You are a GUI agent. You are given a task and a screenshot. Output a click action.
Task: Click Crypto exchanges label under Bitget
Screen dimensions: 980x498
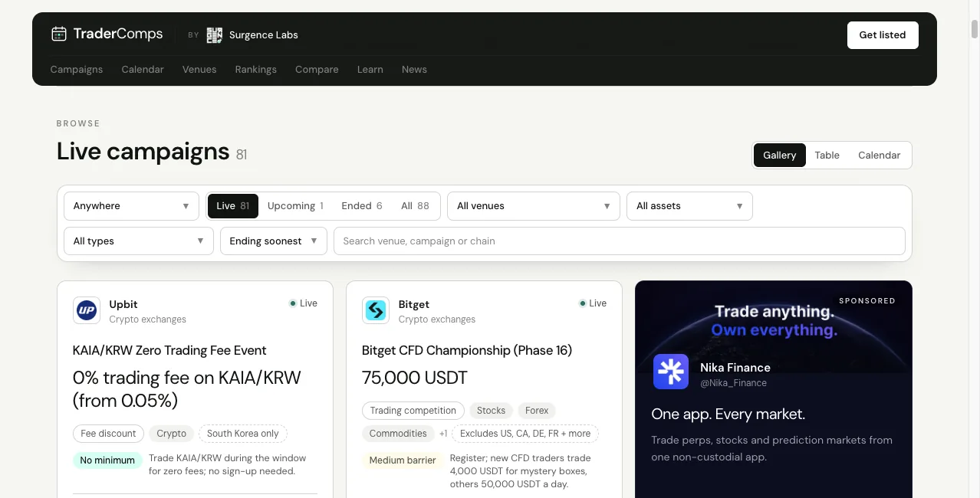click(437, 319)
